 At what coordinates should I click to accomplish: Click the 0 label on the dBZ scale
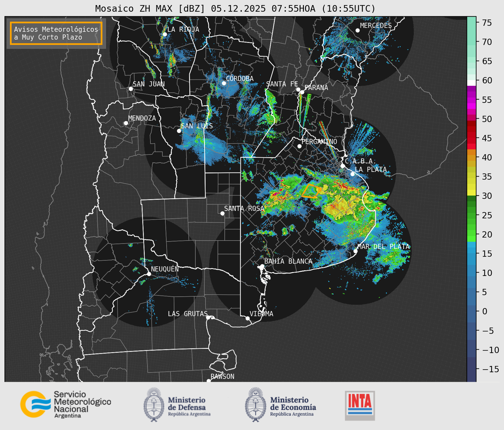coord(484,311)
